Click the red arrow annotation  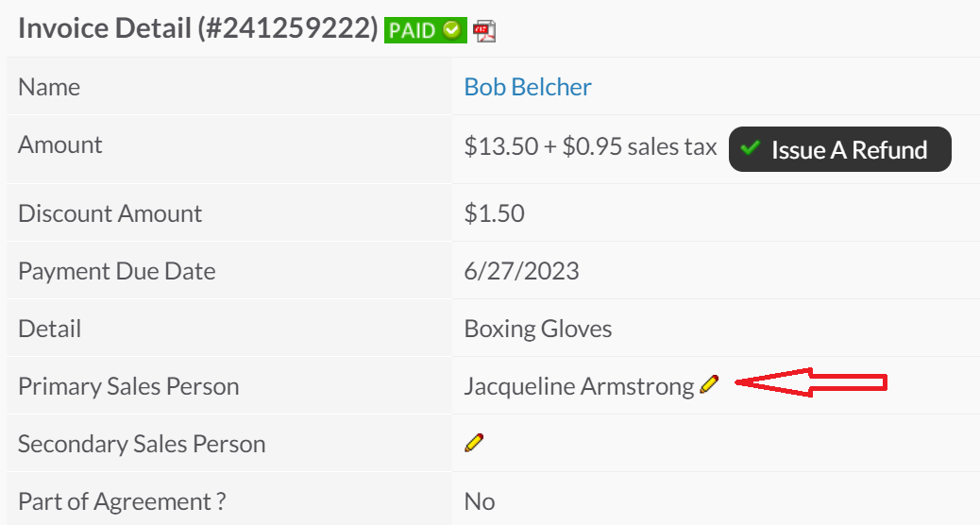(811, 382)
